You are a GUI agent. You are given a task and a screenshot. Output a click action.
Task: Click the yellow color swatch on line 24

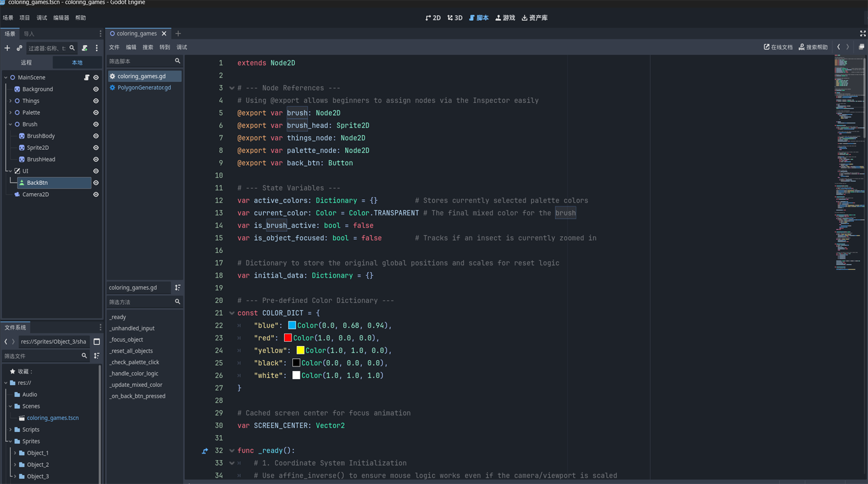click(x=301, y=351)
